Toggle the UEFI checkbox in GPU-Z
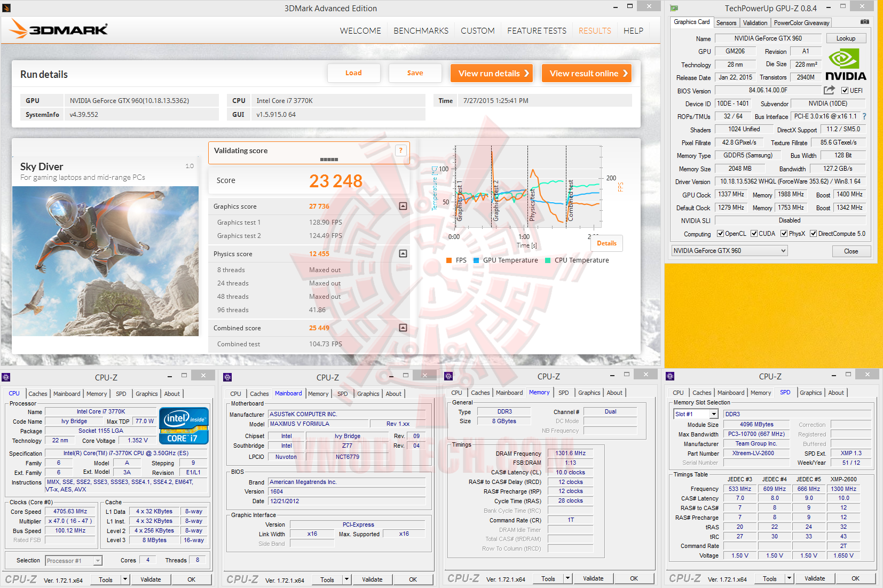The image size is (883, 588). (x=845, y=91)
